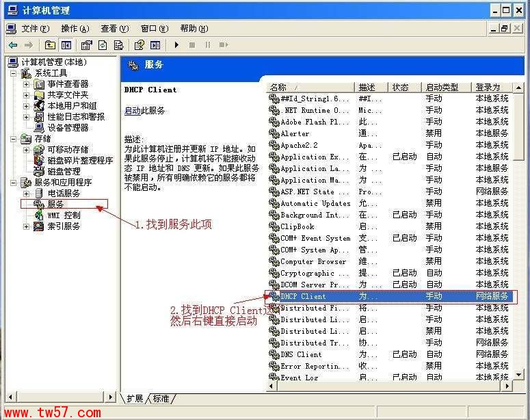The width and height of the screenshot is (530, 420).
Task: Toggle the Show/Hide Console Tree icon
Action: click(66, 45)
